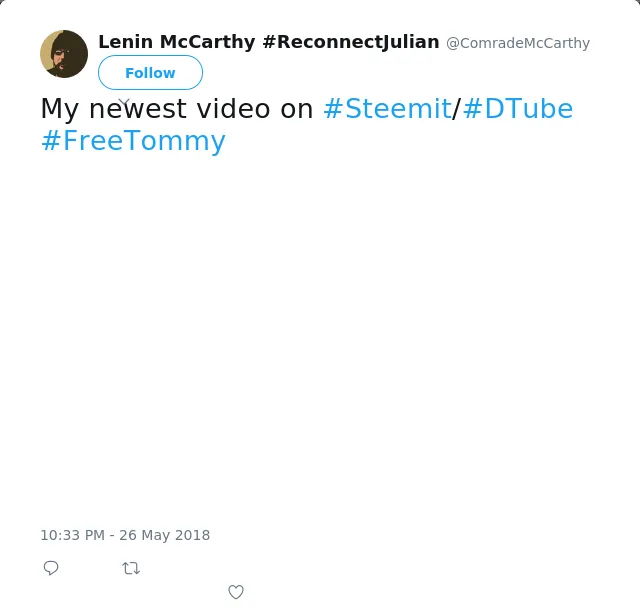Expand the tweet options chevron above the text

124,102
